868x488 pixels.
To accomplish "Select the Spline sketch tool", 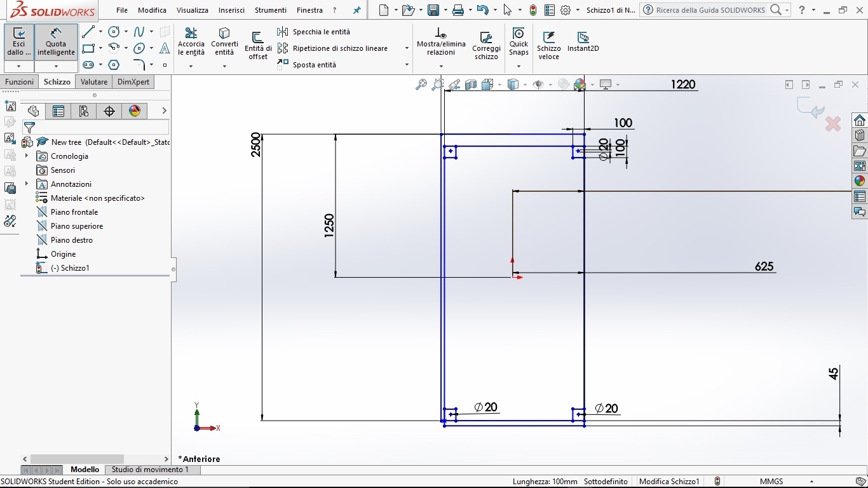I will (x=139, y=32).
